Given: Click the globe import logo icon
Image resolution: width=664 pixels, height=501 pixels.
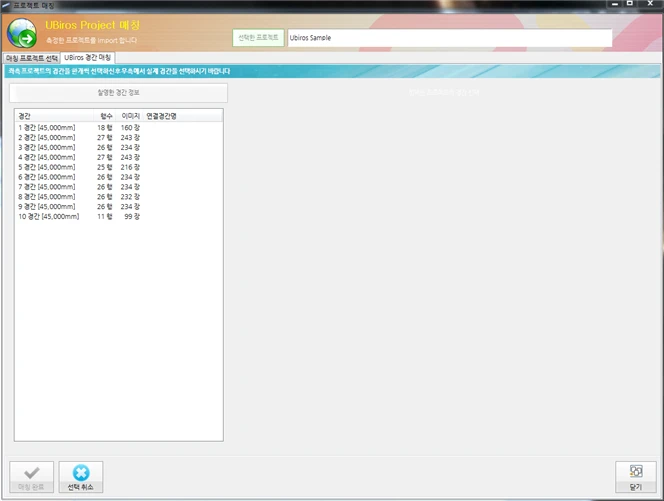Looking at the screenshot, I should point(22,33).
